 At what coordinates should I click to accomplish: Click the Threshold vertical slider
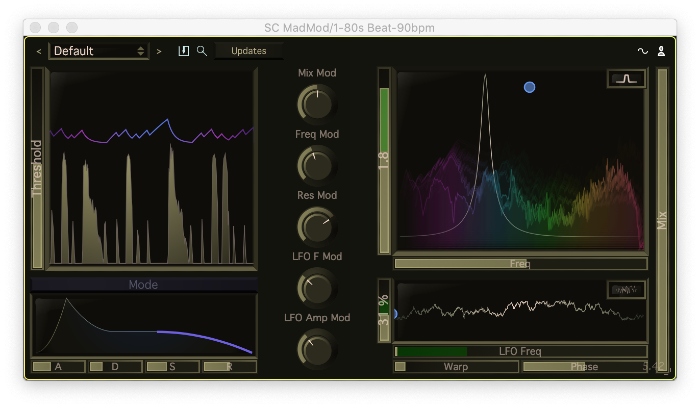(x=37, y=168)
